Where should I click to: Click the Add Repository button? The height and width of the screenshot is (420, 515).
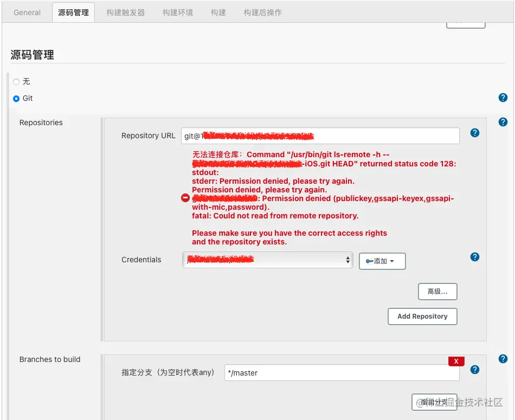click(422, 316)
